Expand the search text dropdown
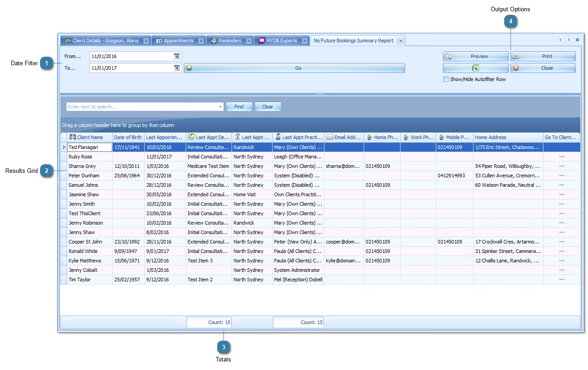 coord(220,107)
